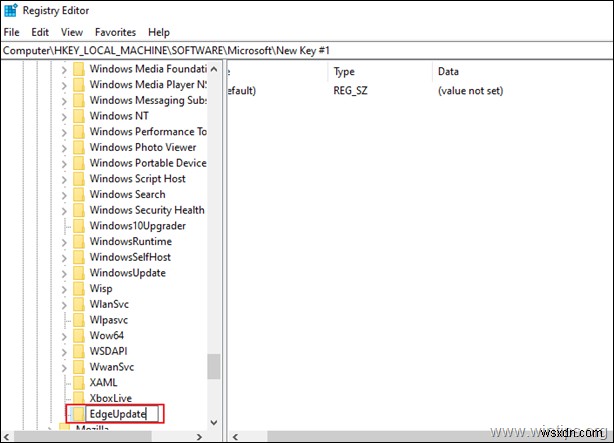614x443 pixels.
Task: Click the Wow64 folder icon
Action: point(79,335)
